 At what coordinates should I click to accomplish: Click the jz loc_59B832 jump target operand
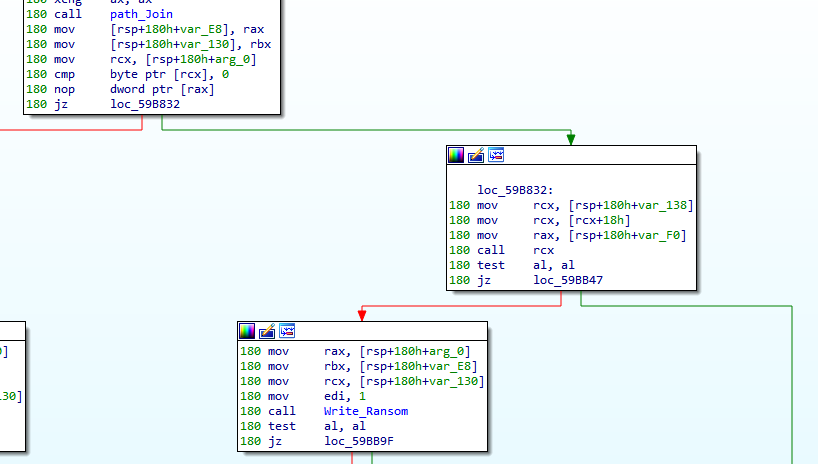click(145, 104)
